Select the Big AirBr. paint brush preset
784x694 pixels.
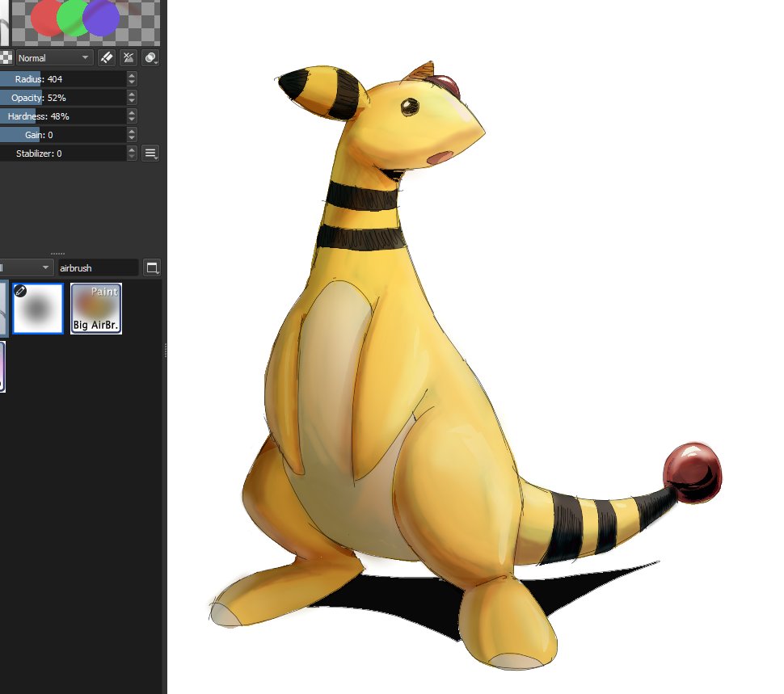pos(96,309)
